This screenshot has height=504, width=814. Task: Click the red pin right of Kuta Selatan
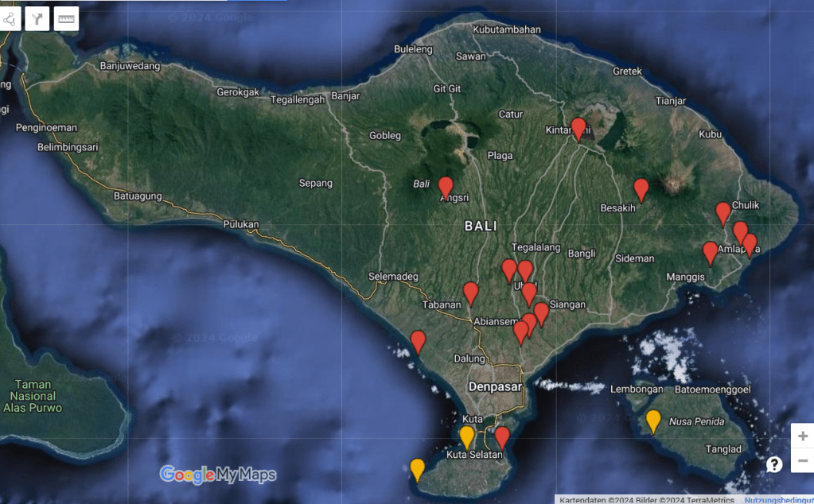point(502,436)
